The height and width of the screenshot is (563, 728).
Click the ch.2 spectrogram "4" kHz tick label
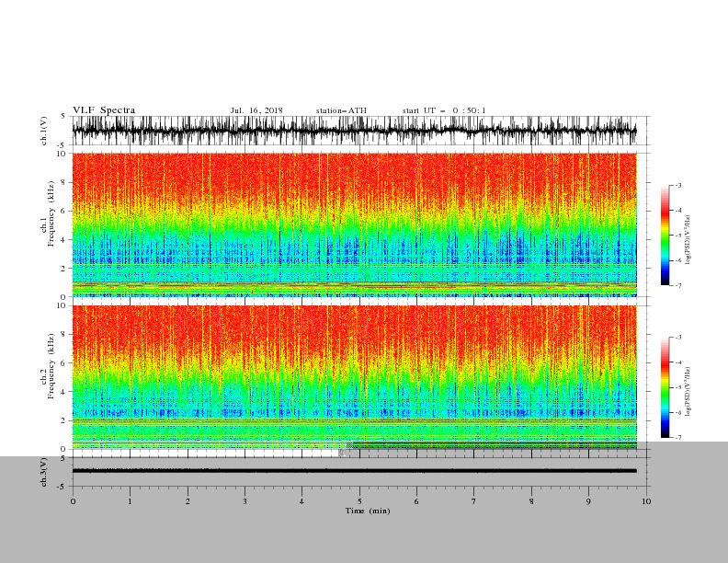click(63, 392)
